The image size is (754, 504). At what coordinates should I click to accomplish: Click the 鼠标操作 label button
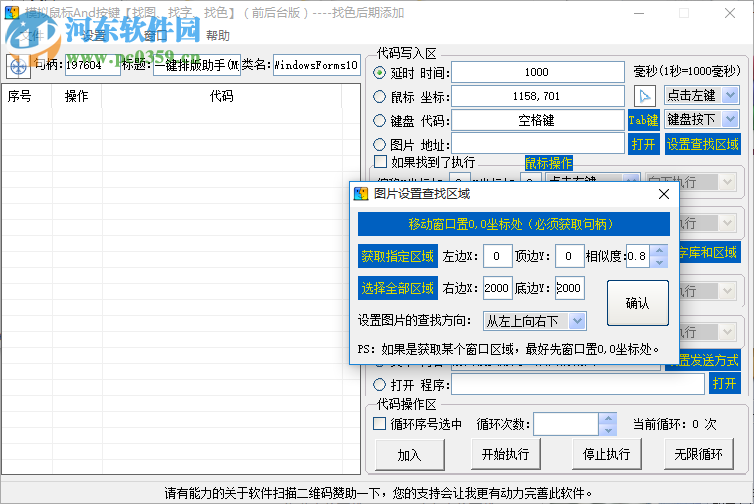(x=549, y=163)
